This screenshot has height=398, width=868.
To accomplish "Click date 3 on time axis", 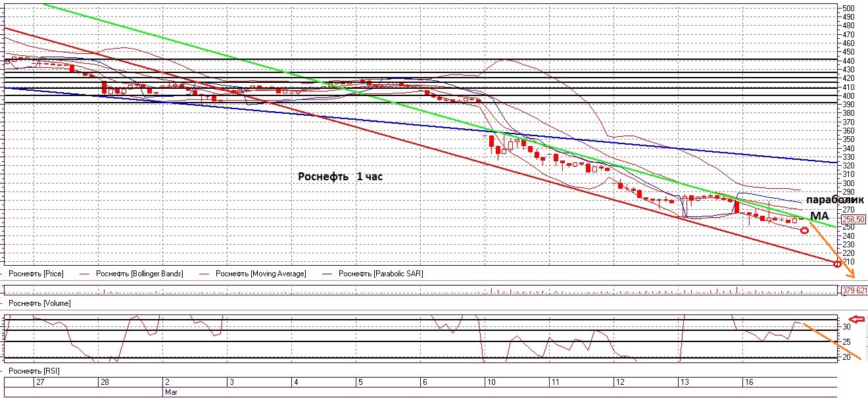I will (x=231, y=382).
